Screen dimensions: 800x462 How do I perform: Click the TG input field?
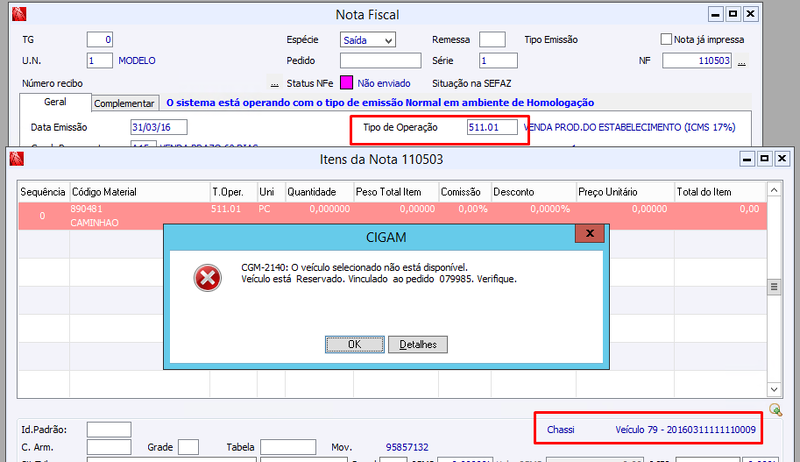[99, 39]
